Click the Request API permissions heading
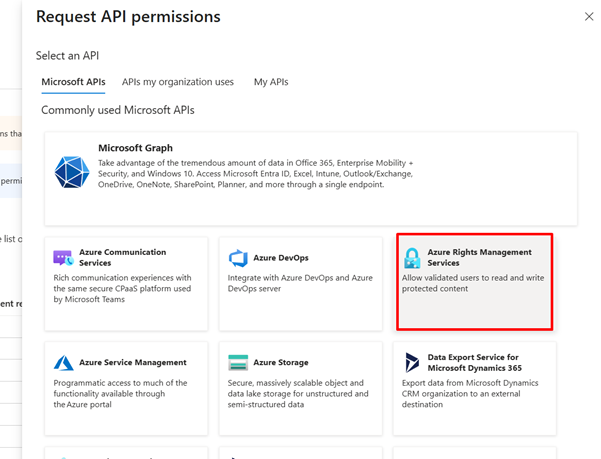Viewport: 601px width, 459px height. pos(128,17)
